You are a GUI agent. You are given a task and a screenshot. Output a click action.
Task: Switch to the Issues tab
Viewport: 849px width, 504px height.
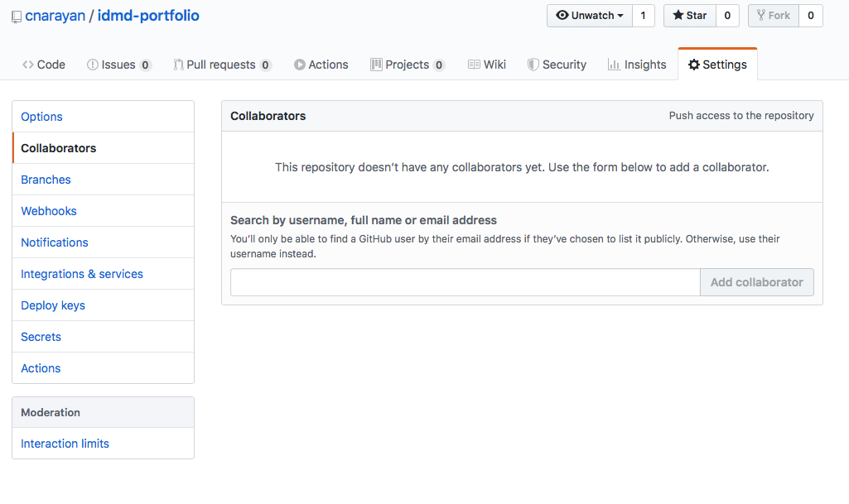tap(119, 65)
